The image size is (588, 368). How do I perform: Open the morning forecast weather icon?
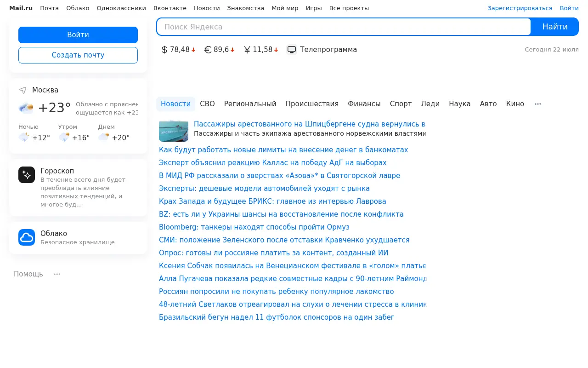tap(64, 138)
